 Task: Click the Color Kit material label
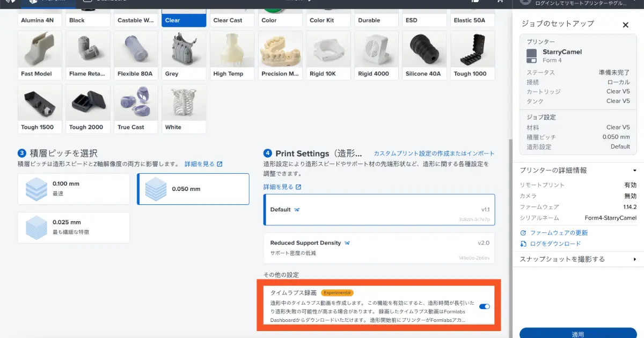(322, 20)
